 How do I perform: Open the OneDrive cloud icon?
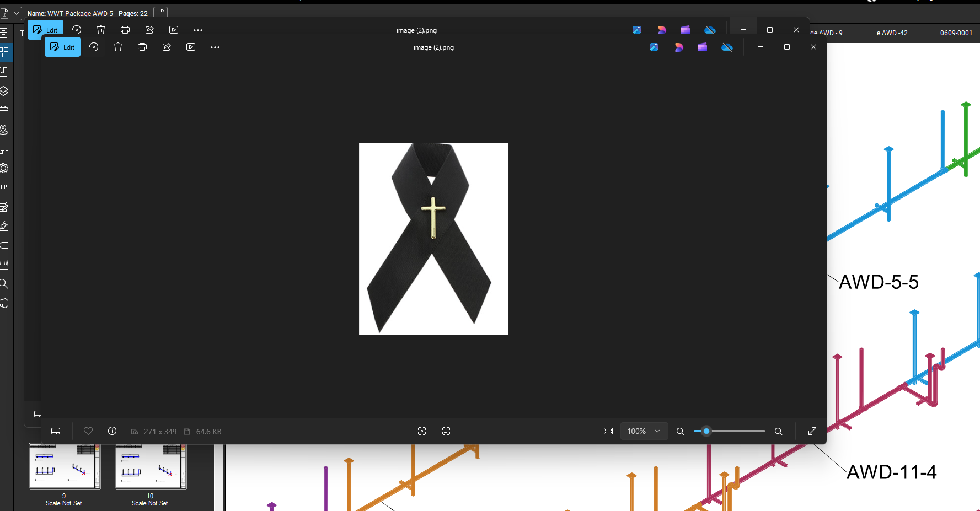pos(727,47)
